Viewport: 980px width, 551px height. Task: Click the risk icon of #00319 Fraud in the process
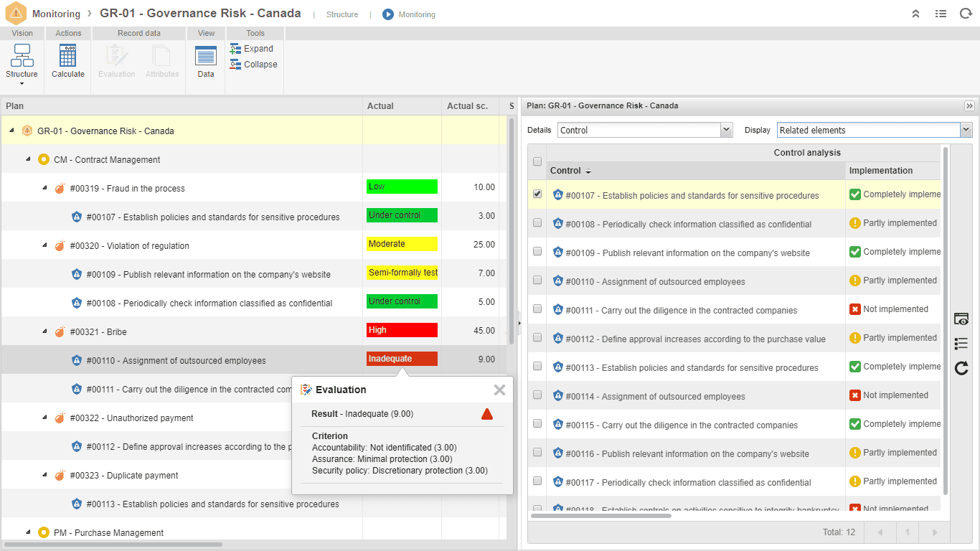point(60,189)
